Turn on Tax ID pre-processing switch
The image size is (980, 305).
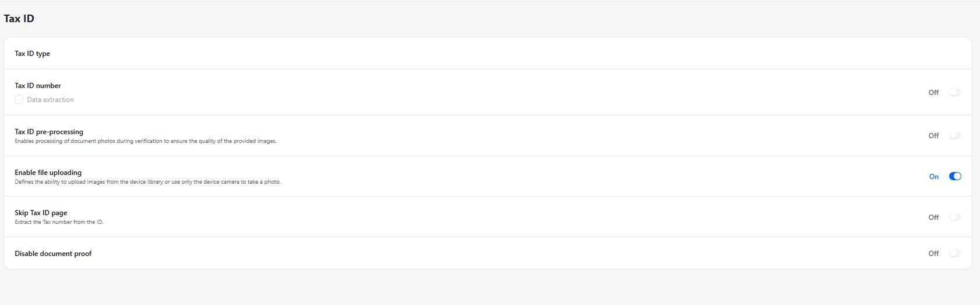pos(955,135)
